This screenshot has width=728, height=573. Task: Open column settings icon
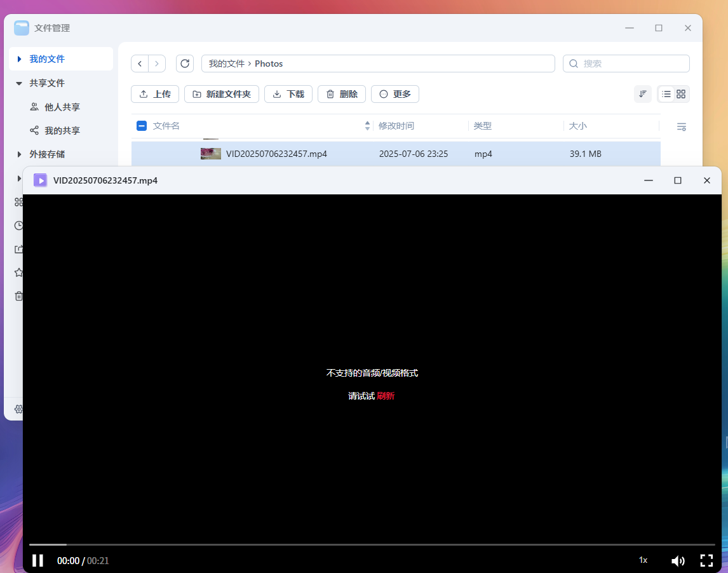click(682, 126)
